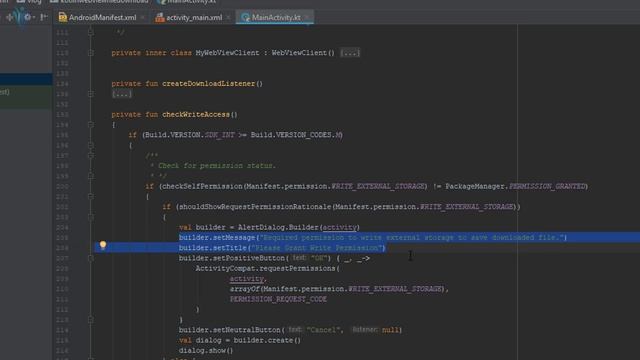Click the underlined activity argument in AlertDialog.Builder

pos(340,227)
